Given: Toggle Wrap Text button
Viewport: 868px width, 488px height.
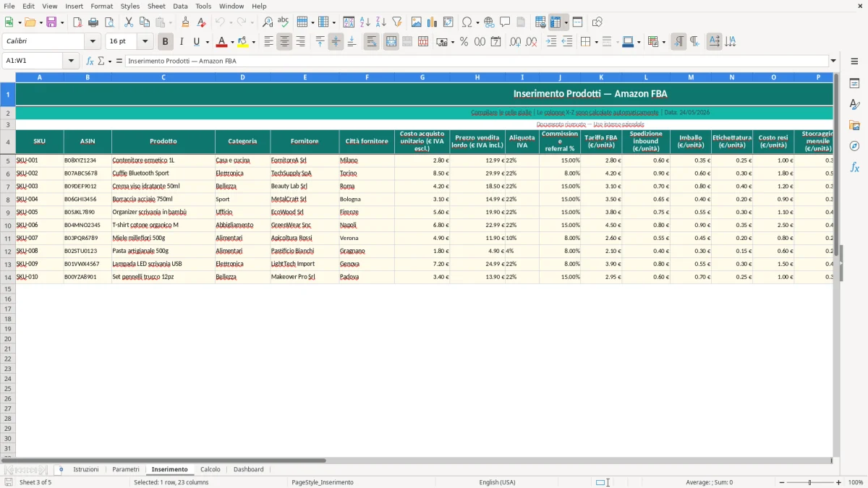Looking at the screenshot, I should coord(371,41).
